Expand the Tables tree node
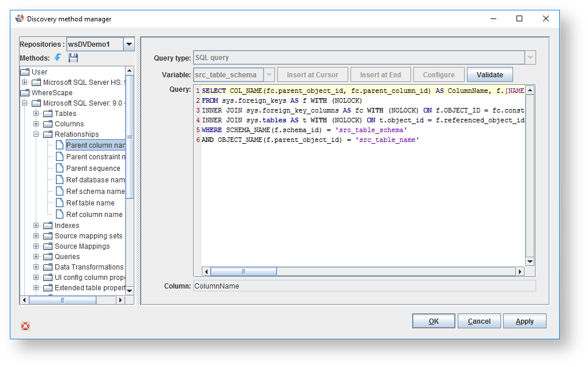Viewport: 588px width, 367px height. pyautogui.click(x=36, y=114)
